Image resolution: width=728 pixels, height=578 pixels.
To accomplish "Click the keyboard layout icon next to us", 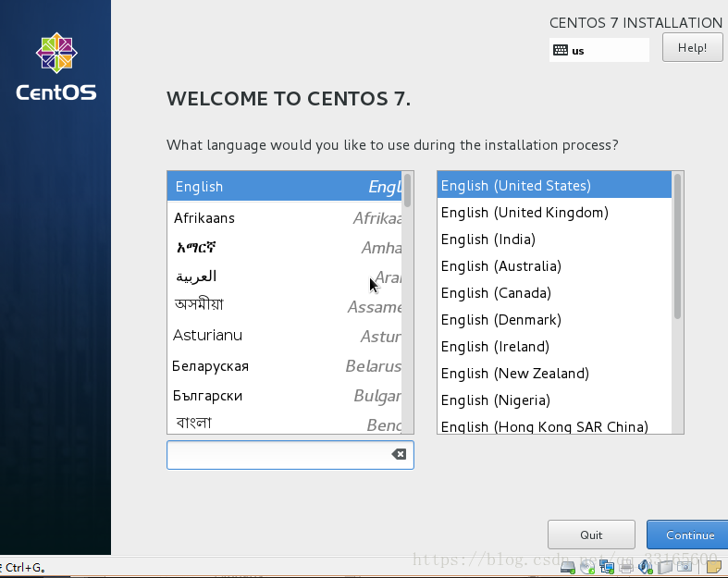I will (561, 50).
